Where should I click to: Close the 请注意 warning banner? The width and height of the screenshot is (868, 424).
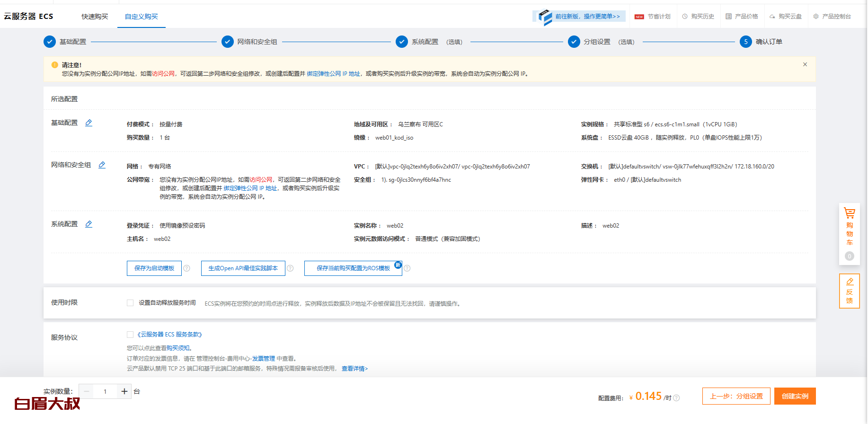(805, 64)
